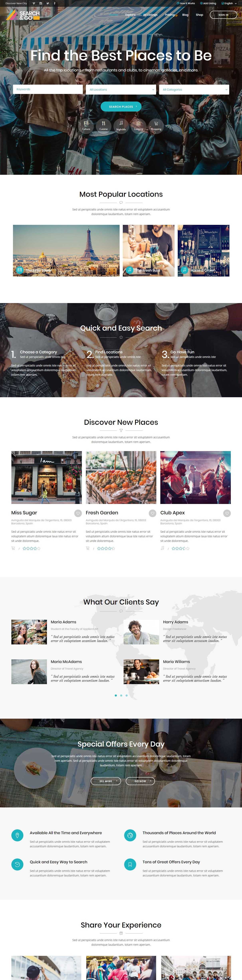The width and height of the screenshot is (242, 980).
Task: Click the Shopping cart category icon
Action: tap(156, 125)
